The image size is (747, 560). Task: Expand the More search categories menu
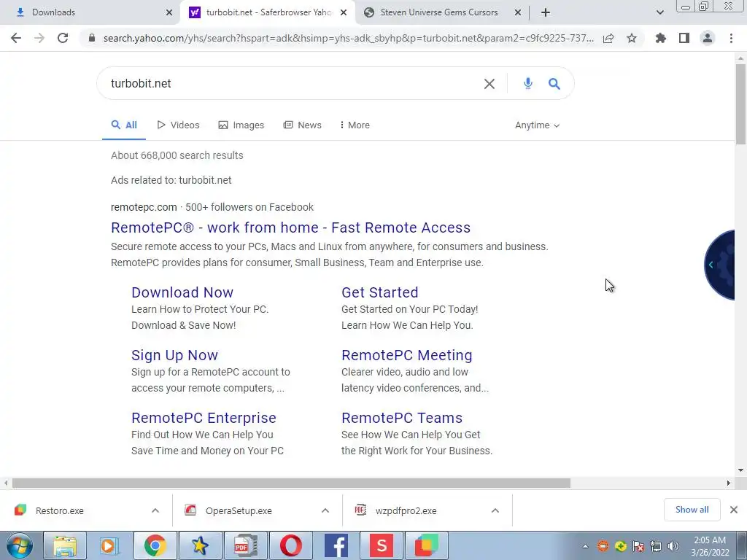(x=355, y=125)
